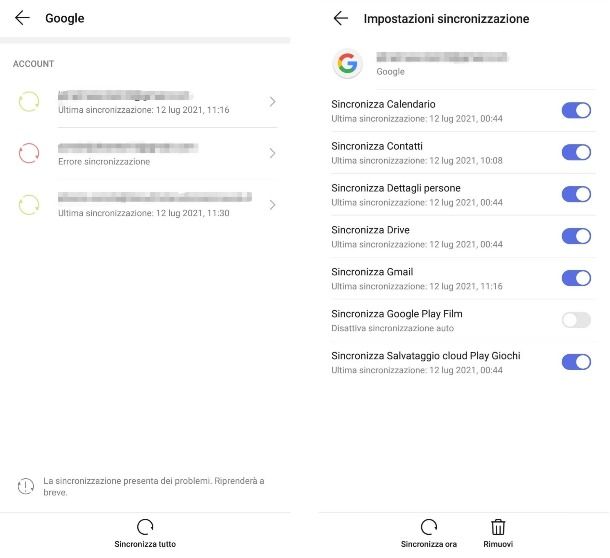The image size is (610, 558).
Task: Turn off Sincronizza Calendario switch
Action: click(x=576, y=111)
